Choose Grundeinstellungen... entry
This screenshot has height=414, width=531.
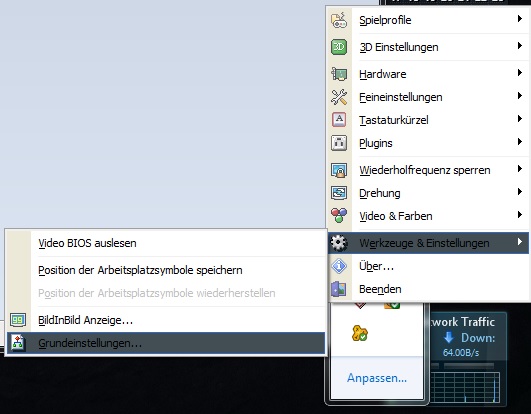pos(166,343)
